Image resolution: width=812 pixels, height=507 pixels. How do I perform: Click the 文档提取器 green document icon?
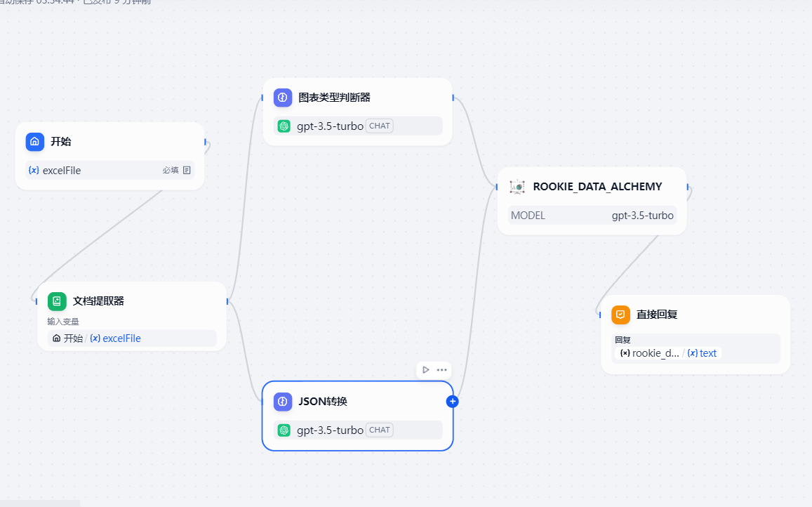57,301
